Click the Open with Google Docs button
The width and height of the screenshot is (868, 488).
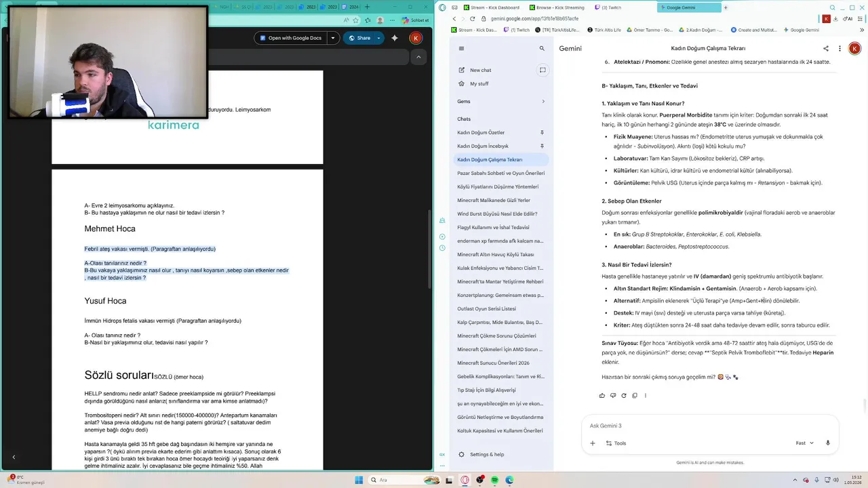pos(290,38)
